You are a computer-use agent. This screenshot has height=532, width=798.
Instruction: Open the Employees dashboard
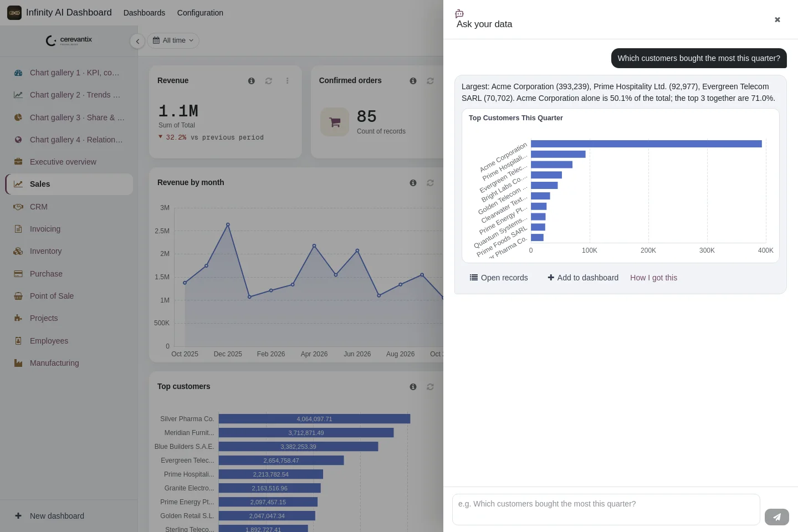[69, 341]
